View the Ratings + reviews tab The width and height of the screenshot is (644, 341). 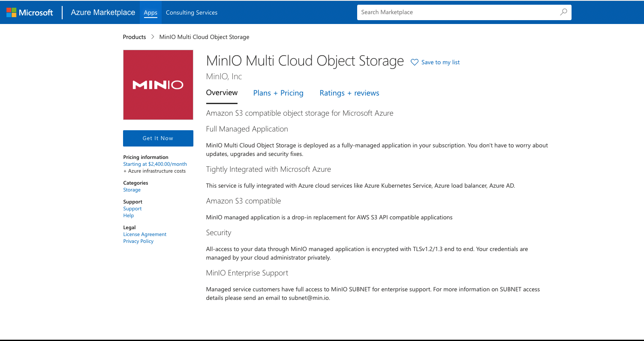coord(349,93)
